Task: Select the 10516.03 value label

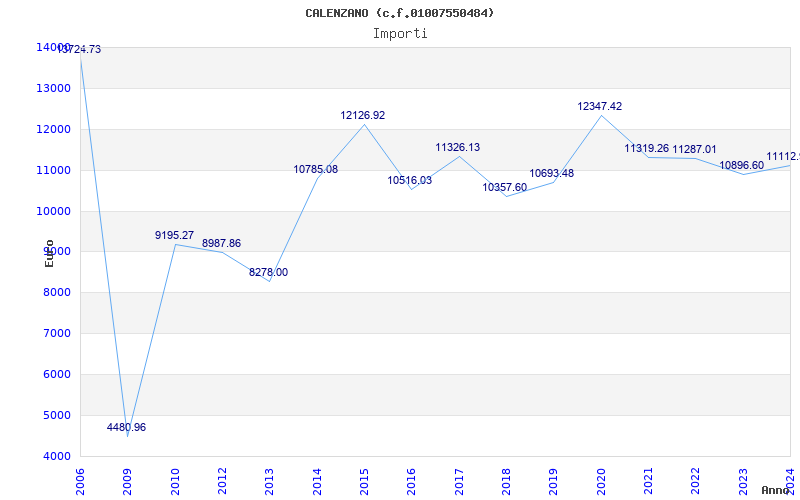Action: coord(409,180)
